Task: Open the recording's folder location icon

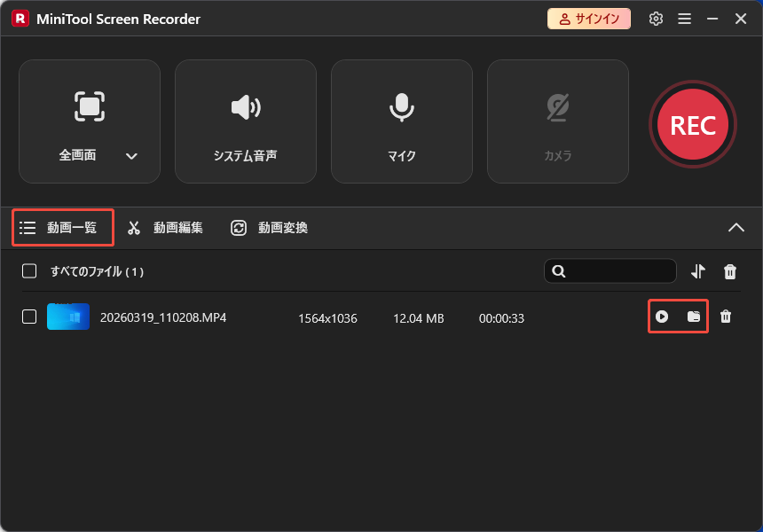Action: (694, 317)
